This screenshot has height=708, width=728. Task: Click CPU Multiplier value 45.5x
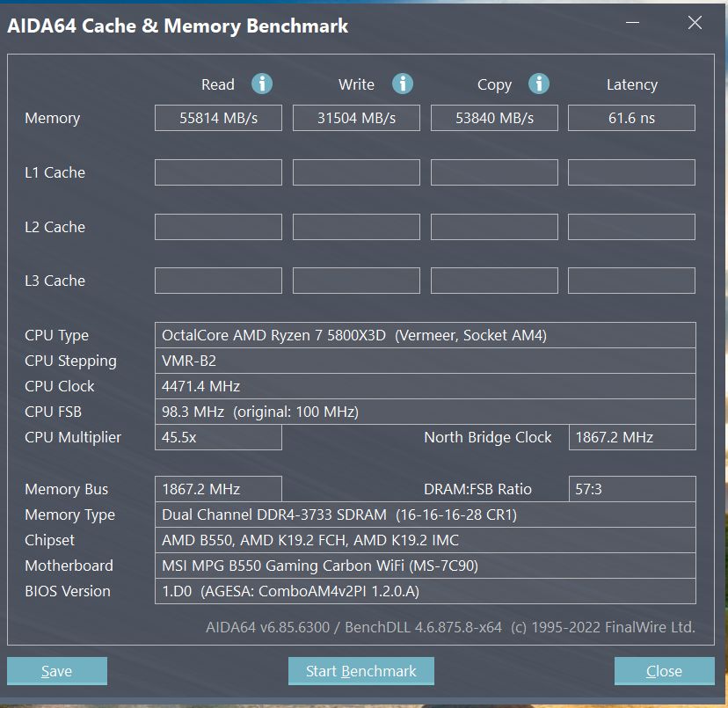pos(218,437)
